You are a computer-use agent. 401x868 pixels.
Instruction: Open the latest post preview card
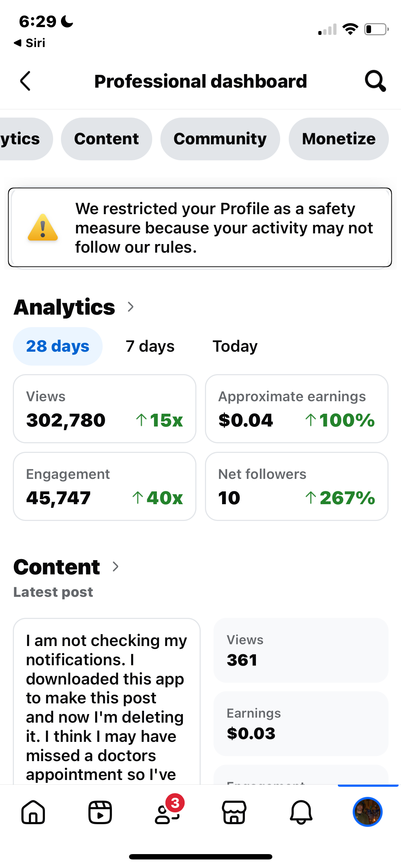pos(107,702)
